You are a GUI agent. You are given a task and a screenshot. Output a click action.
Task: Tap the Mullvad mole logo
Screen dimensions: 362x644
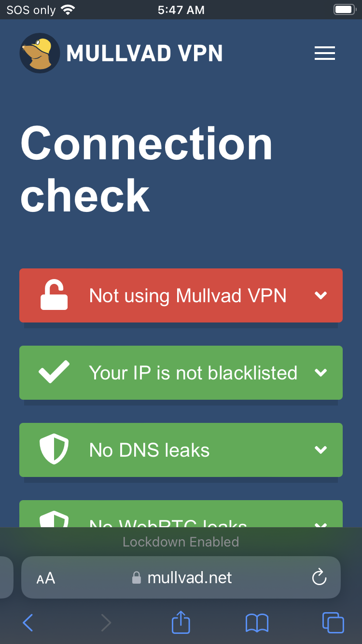click(x=40, y=53)
